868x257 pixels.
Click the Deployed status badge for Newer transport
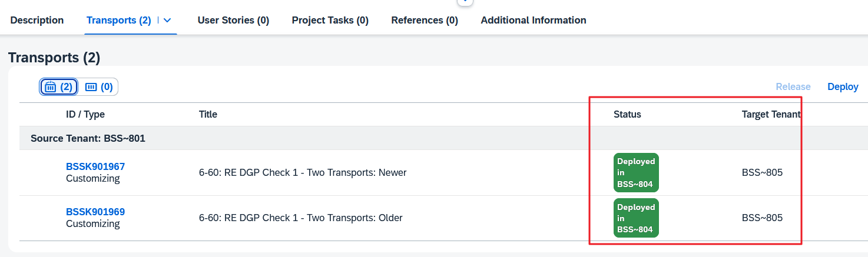(x=636, y=173)
